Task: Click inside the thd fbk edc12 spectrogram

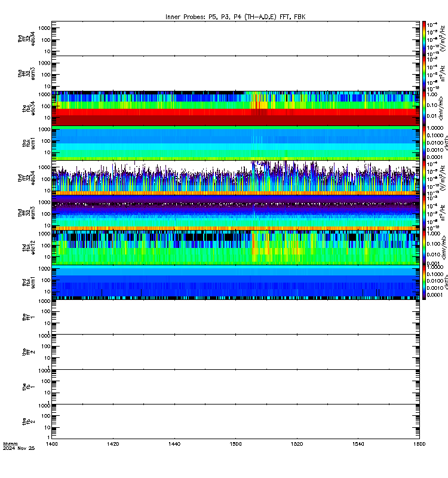Action: point(235,247)
